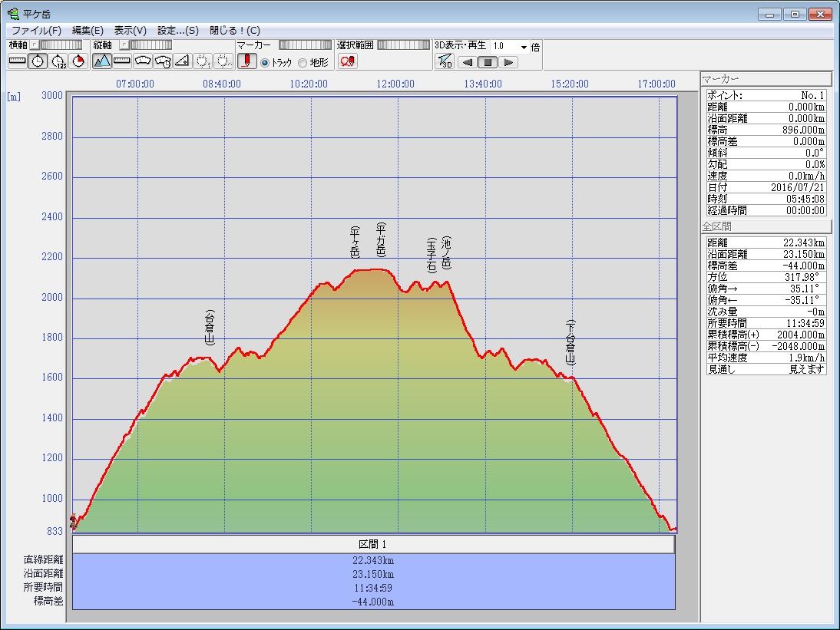Image resolution: width=840 pixels, height=630 pixels.
Task: Click the 区間 1 header
Action: pyautogui.click(x=373, y=544)
